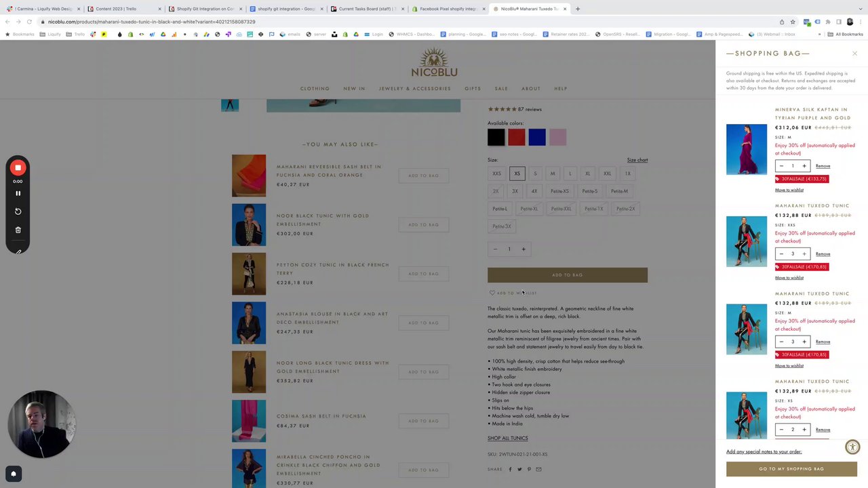Click the browser address bar
This screenshot has height=488, width=868.
coord(407,22)
